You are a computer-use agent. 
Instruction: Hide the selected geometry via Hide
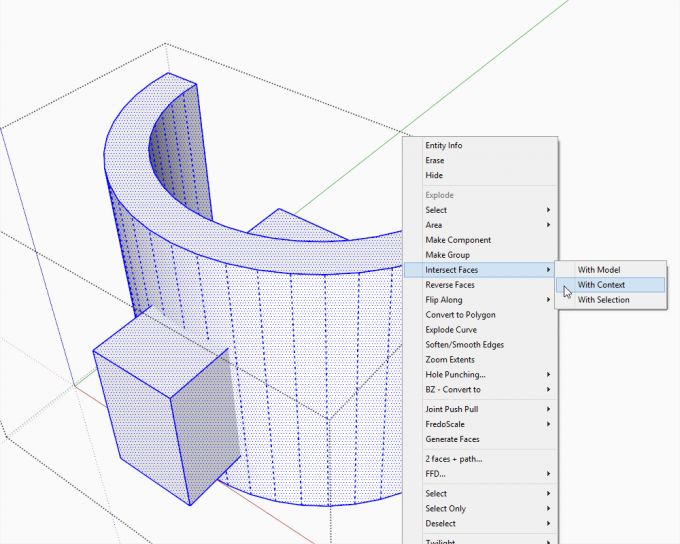(434, 176)
